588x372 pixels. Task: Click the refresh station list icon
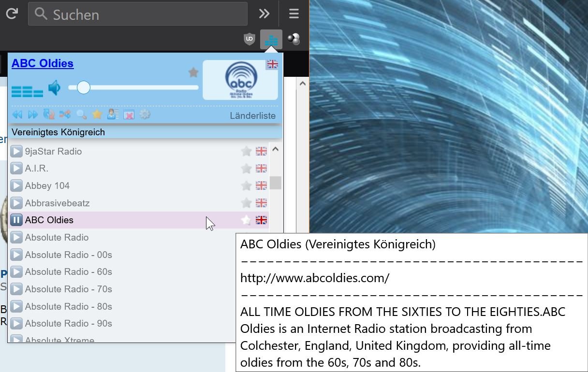(49, 114)
